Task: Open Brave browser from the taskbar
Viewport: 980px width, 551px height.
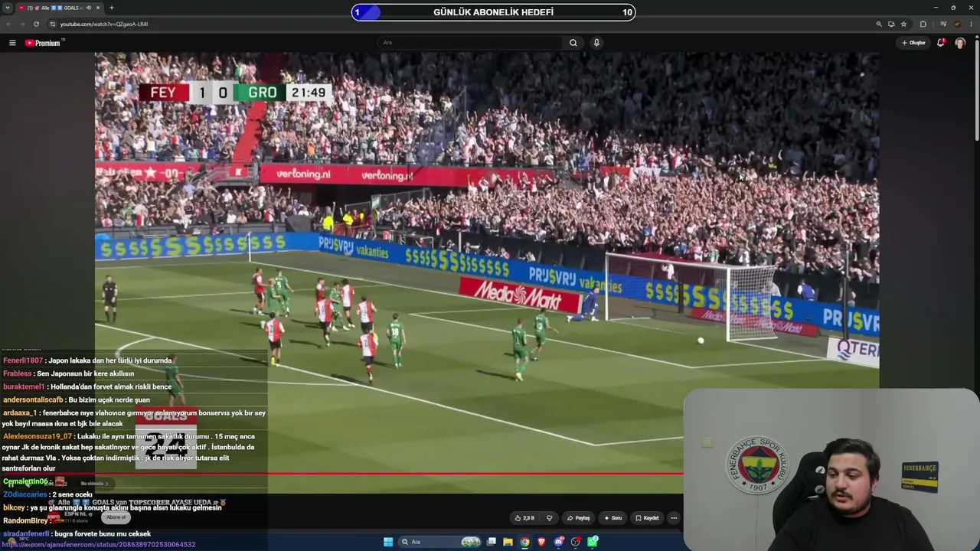Action: click(x=542, y=542)
